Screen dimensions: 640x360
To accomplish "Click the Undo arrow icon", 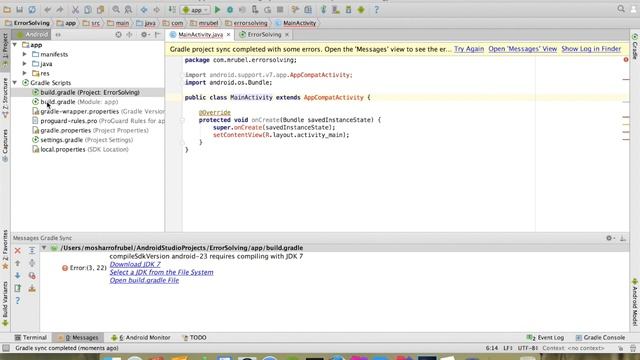I will pyautogui.click(x=48, y=9).
